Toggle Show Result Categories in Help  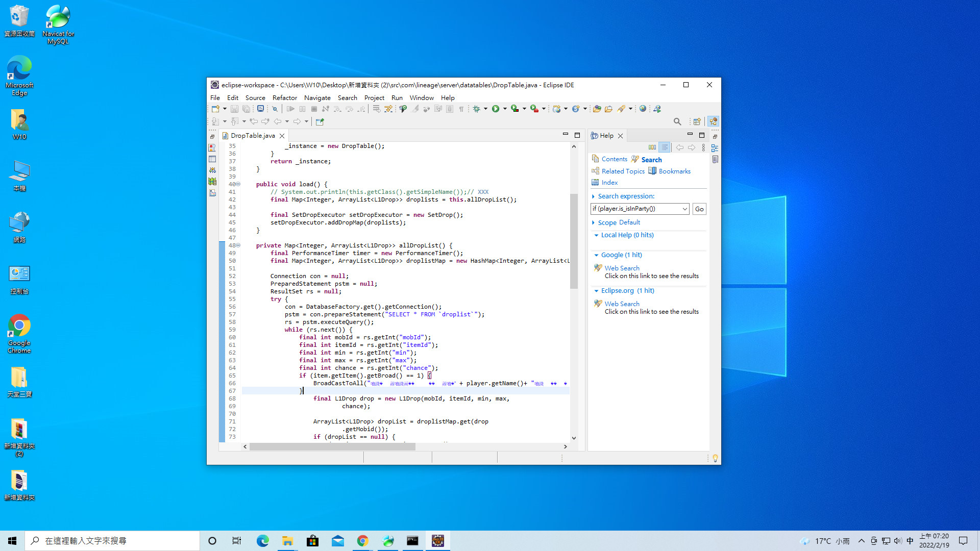(652, 147)
